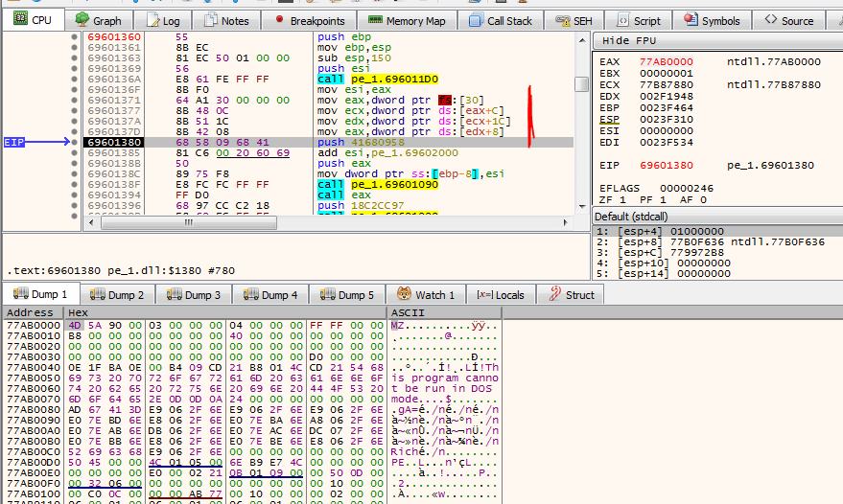Viewport: 843px width, 504px height.
Task: Toggle breakpoint bullet at address 6960138F
Action: pos(74,184)
